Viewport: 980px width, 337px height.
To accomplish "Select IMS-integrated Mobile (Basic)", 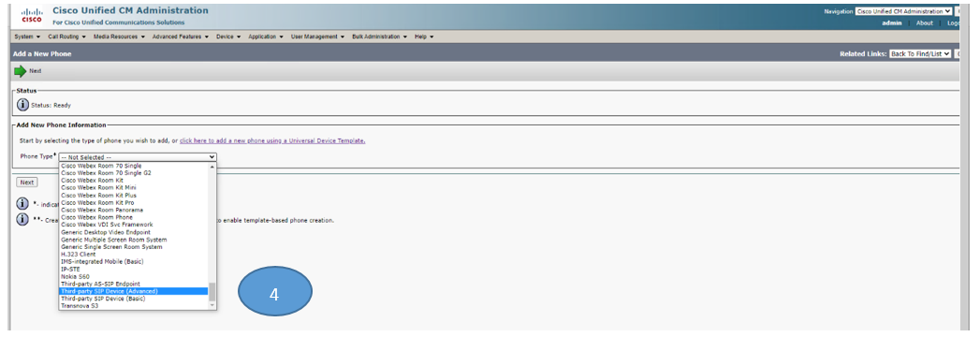I will click(x=133, y=261).
